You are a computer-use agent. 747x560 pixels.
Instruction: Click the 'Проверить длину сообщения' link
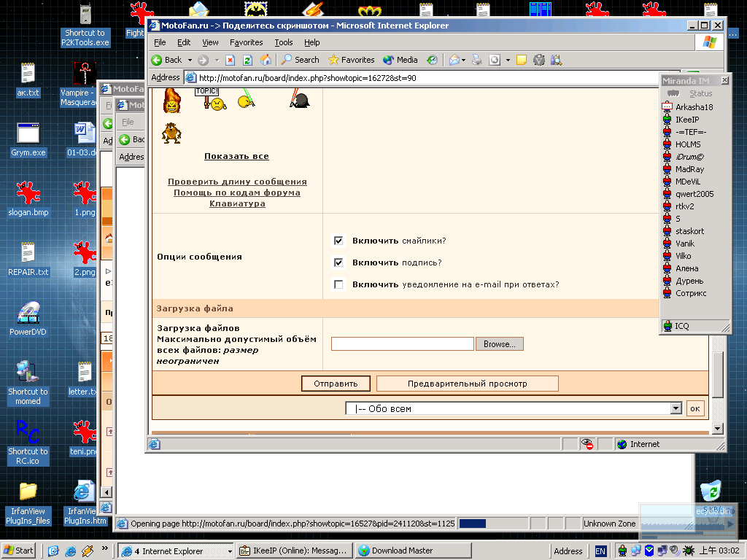click(x=237, y=182)
